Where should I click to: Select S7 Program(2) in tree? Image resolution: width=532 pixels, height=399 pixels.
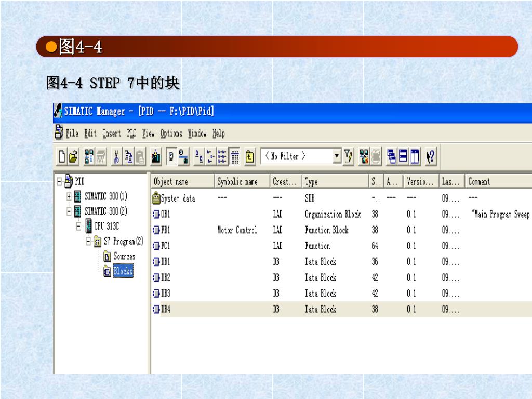[124, 241]
